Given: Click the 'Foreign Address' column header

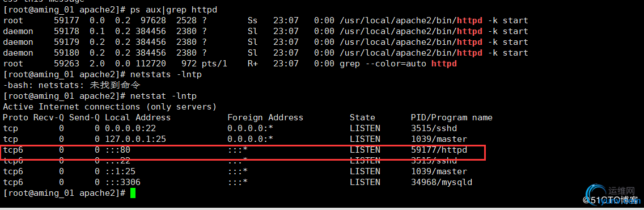Looking at the screenshot, I should pos(265,117).
